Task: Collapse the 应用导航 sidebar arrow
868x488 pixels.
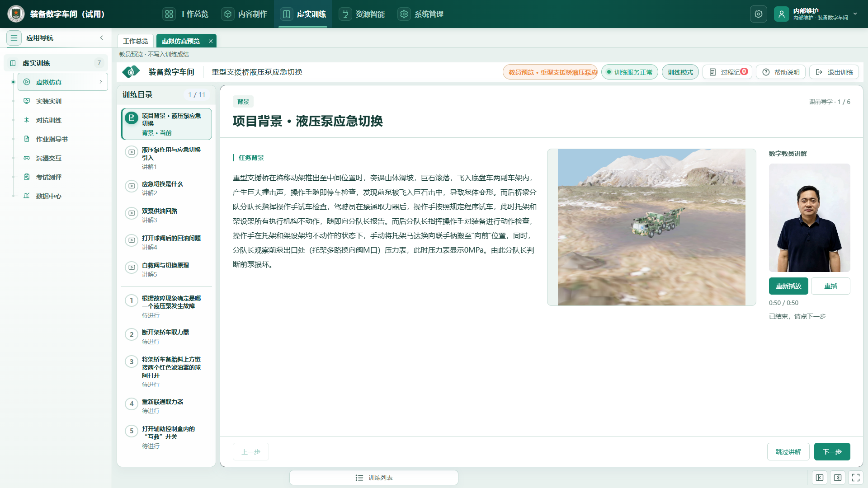Action: click(102, 38)
